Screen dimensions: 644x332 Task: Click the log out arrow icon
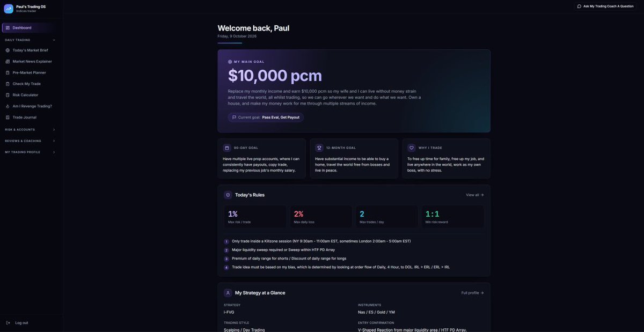[8, 323]
